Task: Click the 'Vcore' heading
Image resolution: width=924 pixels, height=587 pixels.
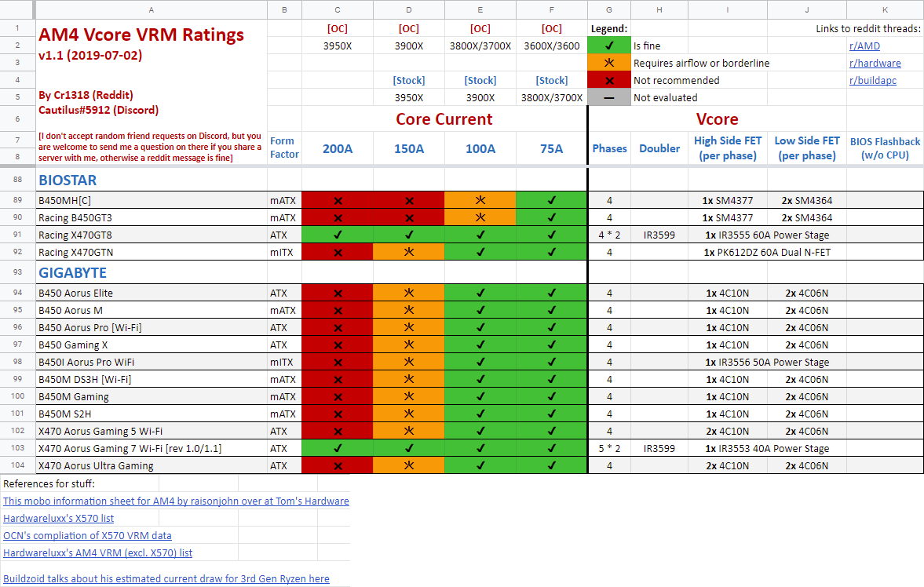Action: pyautogui.click(x=718, y=119)
